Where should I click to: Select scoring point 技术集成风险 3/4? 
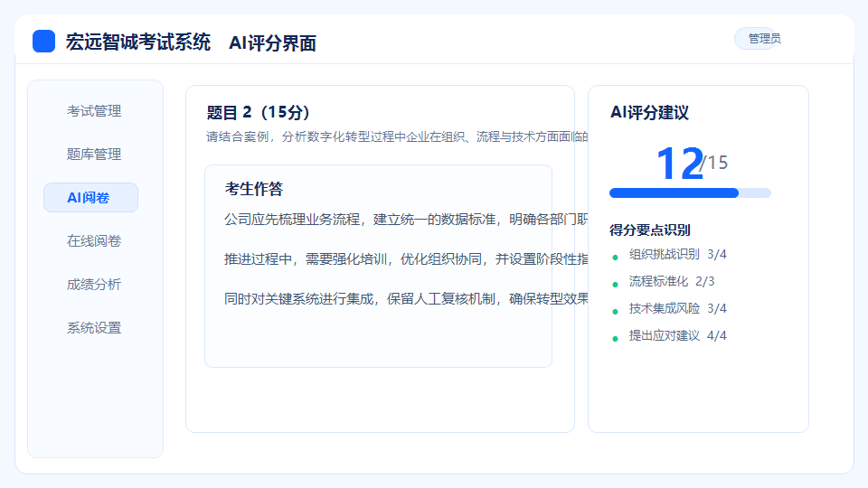677,309
